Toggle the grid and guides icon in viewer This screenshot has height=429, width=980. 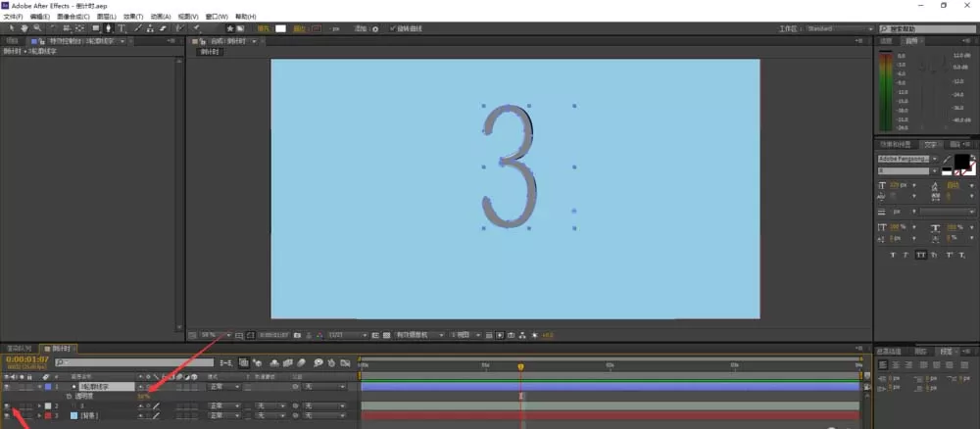(x=239, y=335)
